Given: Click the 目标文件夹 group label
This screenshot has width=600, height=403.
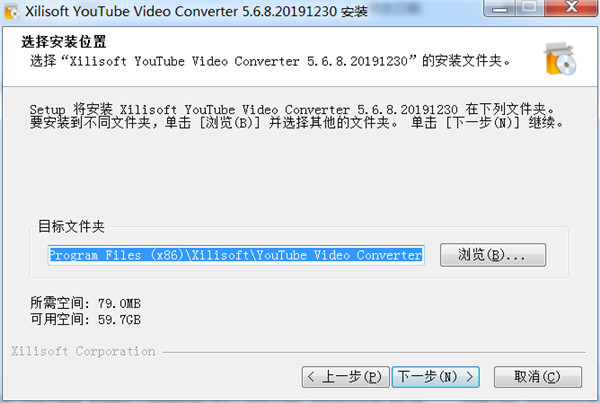Looking at the screenshot, I should (x=71, y=227).
